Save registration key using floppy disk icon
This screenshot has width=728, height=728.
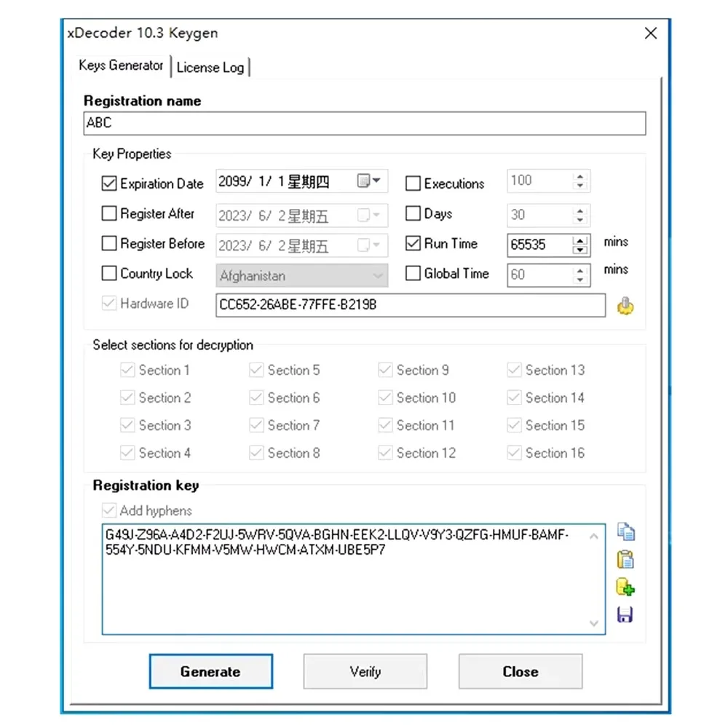(x=625, y=615)
